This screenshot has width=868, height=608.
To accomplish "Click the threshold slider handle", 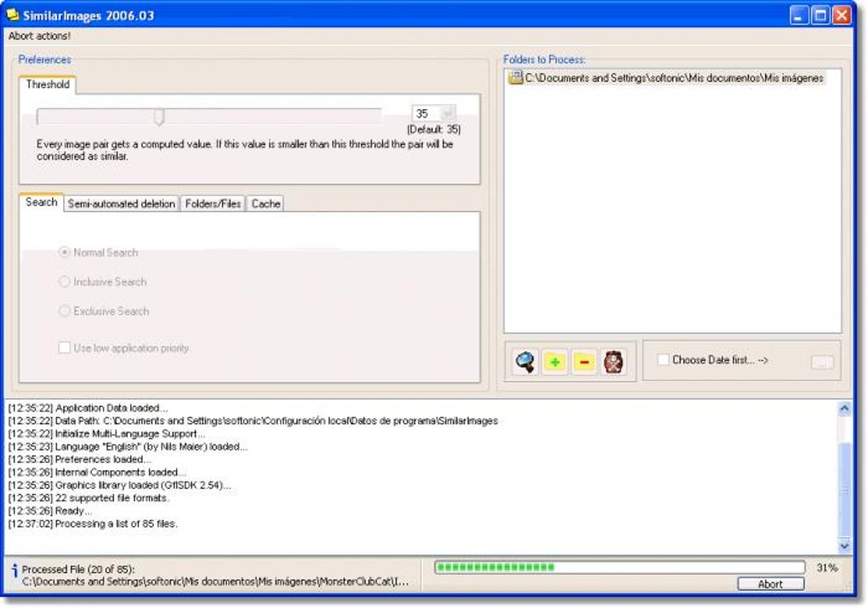I will pos(159,117).
